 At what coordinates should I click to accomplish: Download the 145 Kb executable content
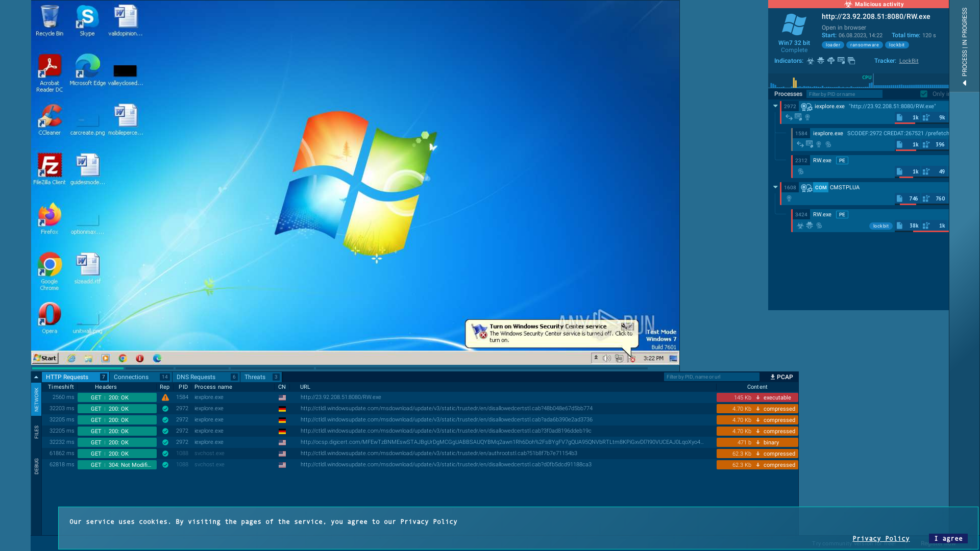click(x=757, y=397)
